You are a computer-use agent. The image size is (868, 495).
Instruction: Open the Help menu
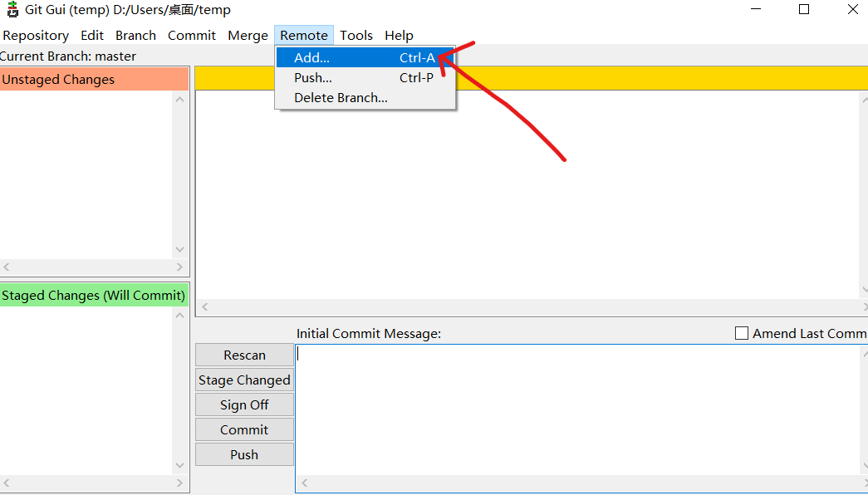[400, 36]
